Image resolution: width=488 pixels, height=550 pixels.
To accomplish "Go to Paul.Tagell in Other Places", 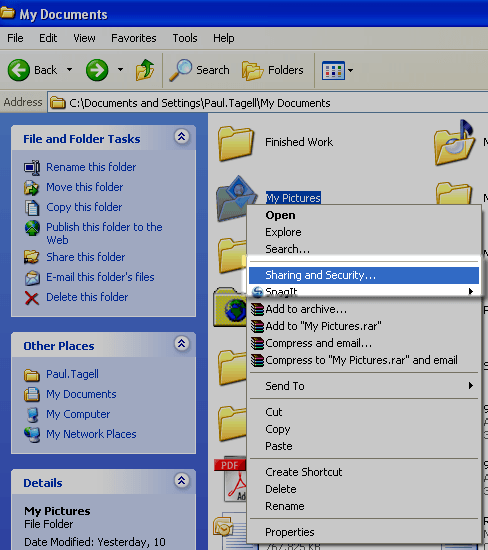I will [x=72, y=374].
